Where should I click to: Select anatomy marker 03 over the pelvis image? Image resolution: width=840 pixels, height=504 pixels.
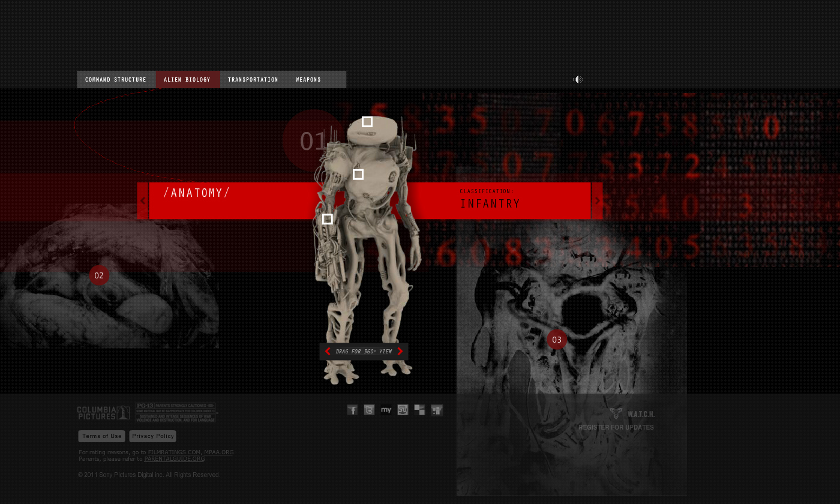click(557, 340)
